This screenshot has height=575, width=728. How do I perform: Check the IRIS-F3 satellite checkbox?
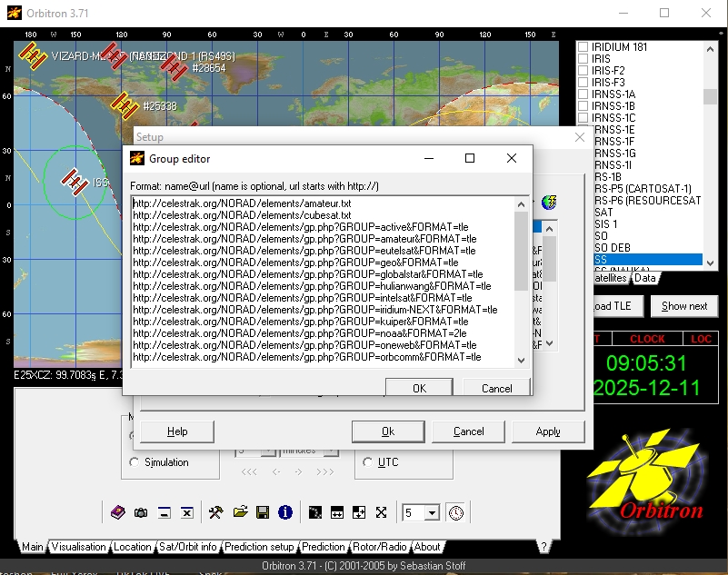coord(583,82)
